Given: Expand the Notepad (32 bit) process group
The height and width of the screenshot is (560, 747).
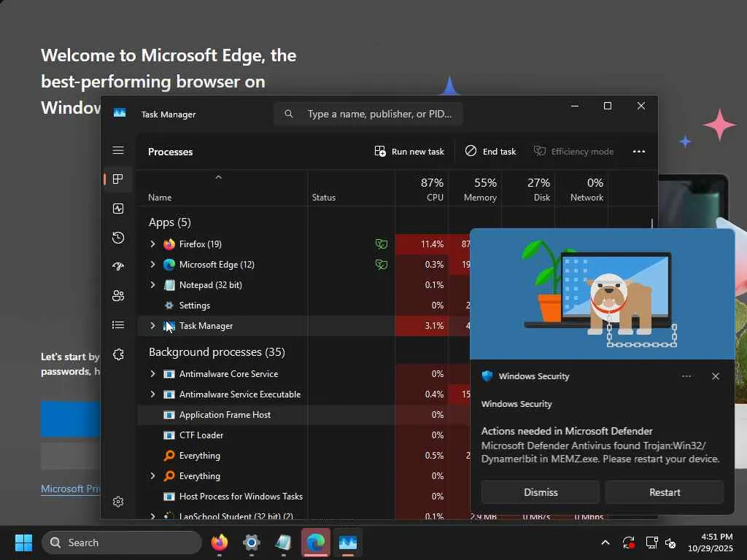Looking at the screenshot, I should pos(152,285).
